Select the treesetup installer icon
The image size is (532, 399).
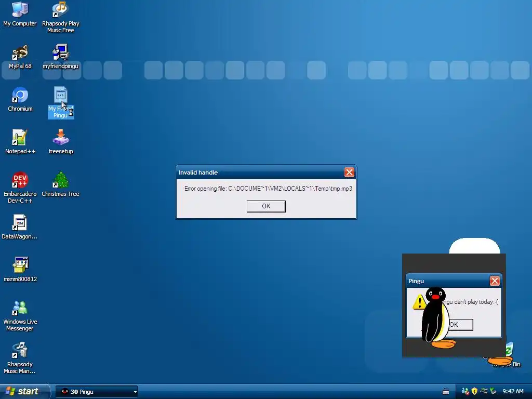pyautogui.click(x=61, y=142)
